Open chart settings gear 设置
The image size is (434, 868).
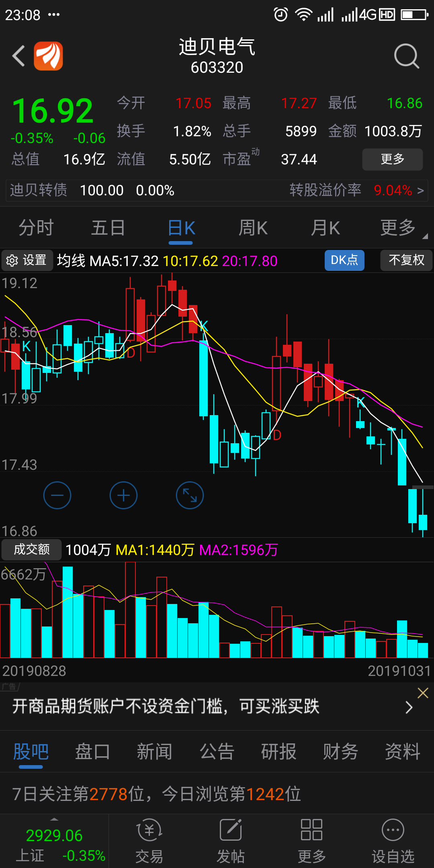coord(27,260)
